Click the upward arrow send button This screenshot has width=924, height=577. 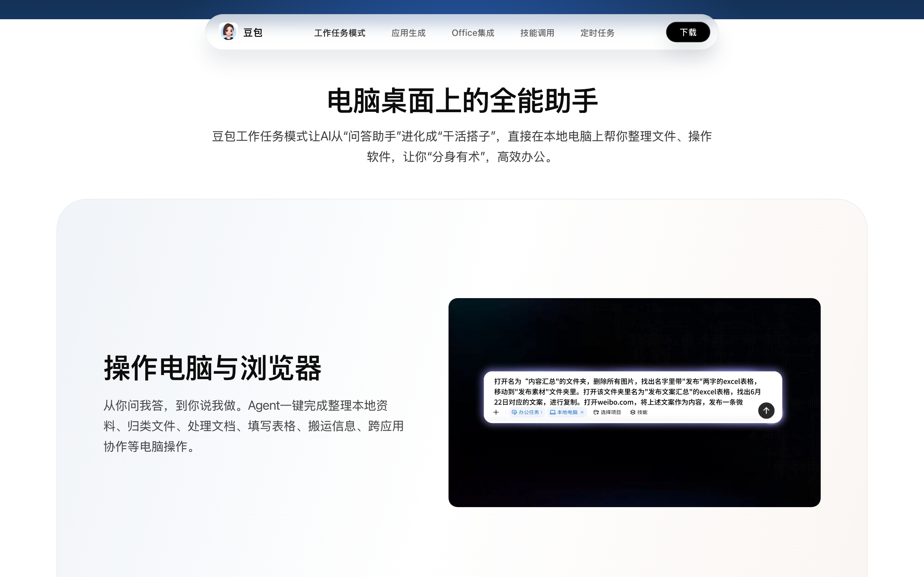pos(766,411)
